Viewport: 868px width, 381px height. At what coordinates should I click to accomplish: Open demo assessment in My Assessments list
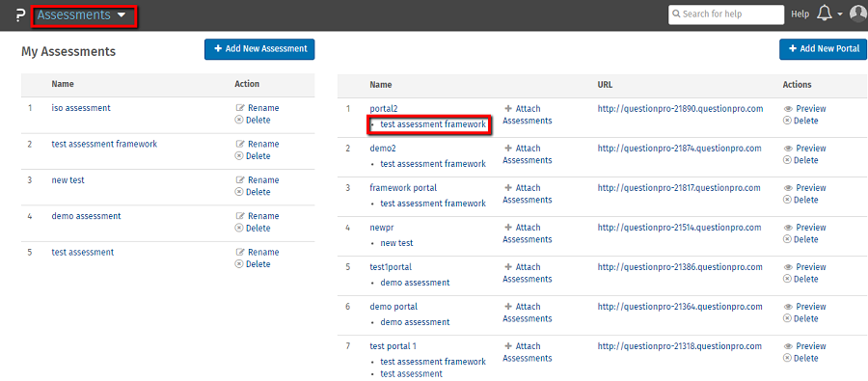click(x=86, y=216)
